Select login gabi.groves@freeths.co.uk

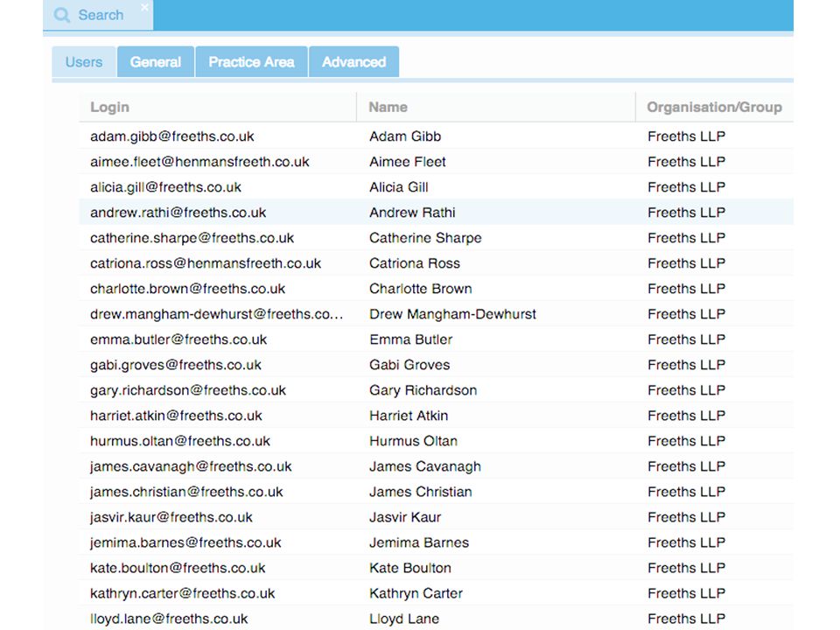[176, 366]
